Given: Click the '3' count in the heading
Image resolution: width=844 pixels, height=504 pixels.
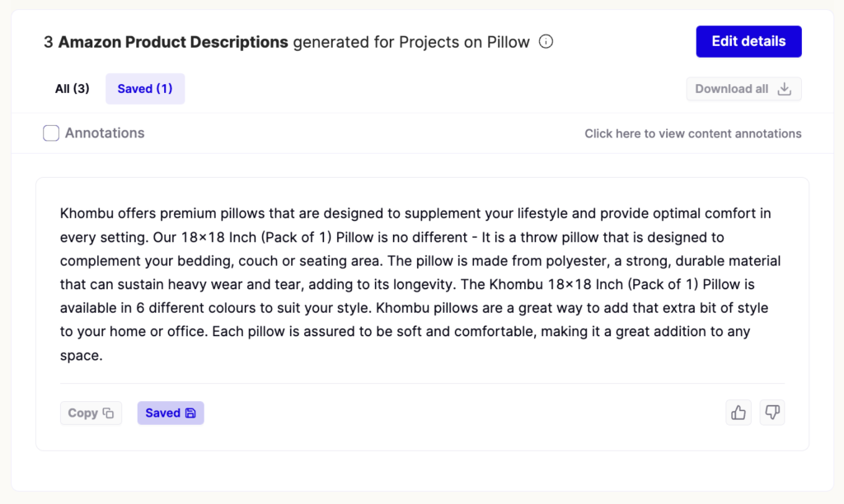Looking at the screenshot, I should [x=49, y=42].
